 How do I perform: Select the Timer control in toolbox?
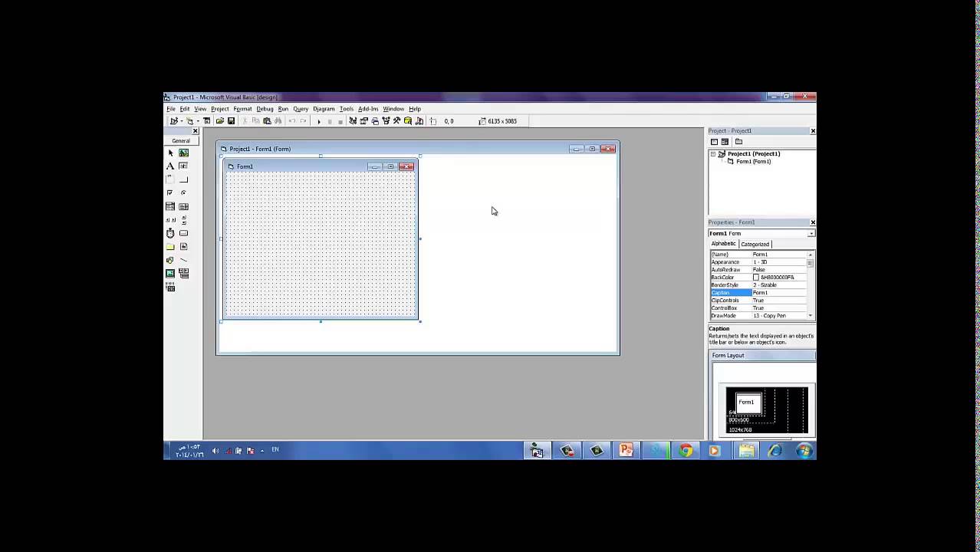pyautogui.click(x=170, y=233)
